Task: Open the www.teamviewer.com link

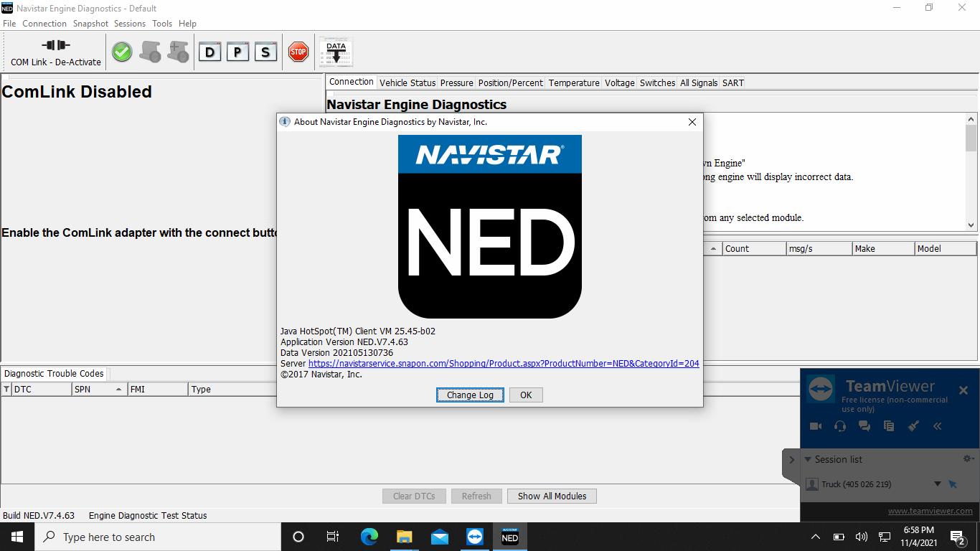Action: [x=930, y=511]
